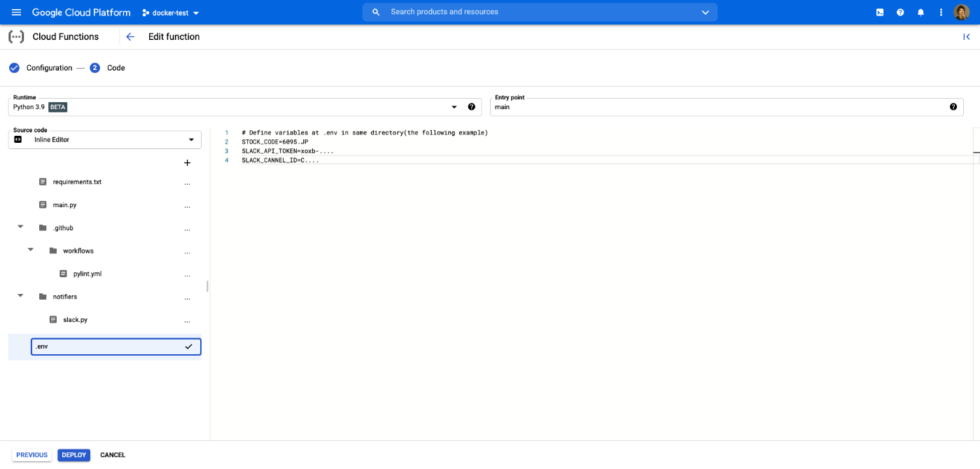The height and width of the screenshot is (469, 980).
Task: Open the Runtime Python 3.9 dropdown
Action: pos(245,107)
